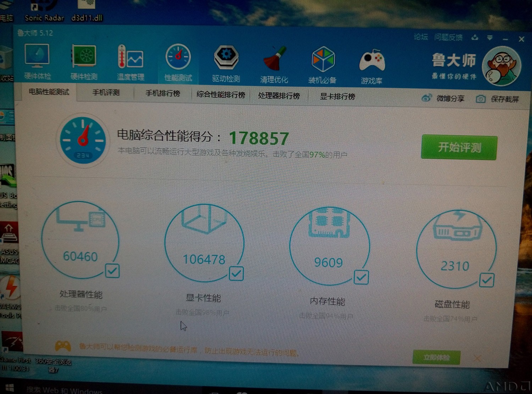Click the 保存截屏 camera icon

click(481, 99)
